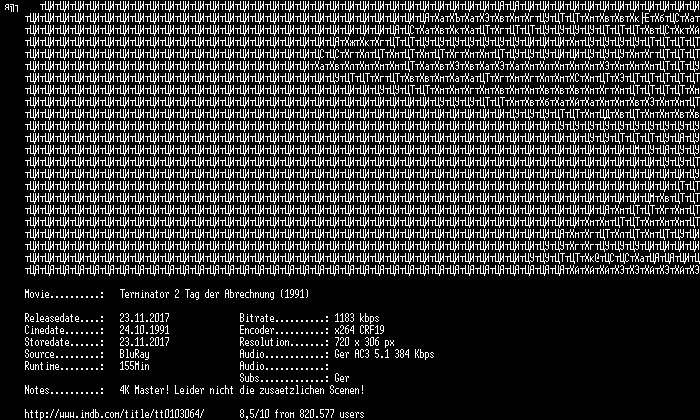This screenshot has width=700, height=420.
Task: Select the Releasedate value 23.11.2017
Action: pyautogui.click(x=144, y=318)
